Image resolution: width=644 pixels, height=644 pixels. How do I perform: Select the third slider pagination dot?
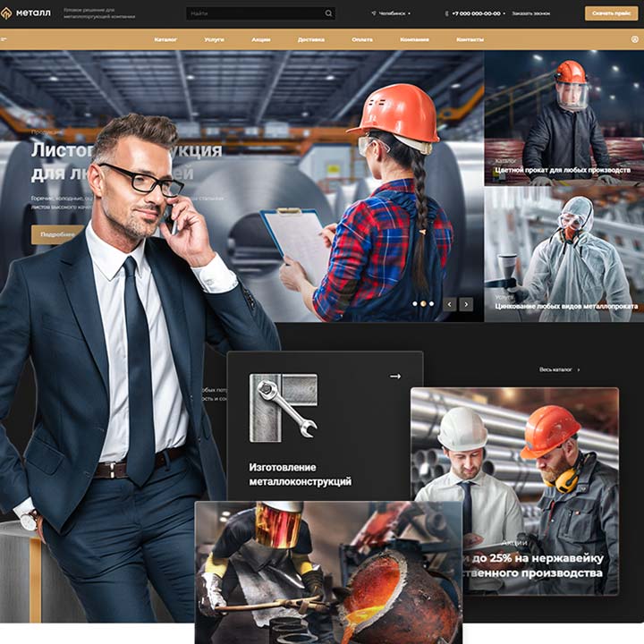(431, 304)
